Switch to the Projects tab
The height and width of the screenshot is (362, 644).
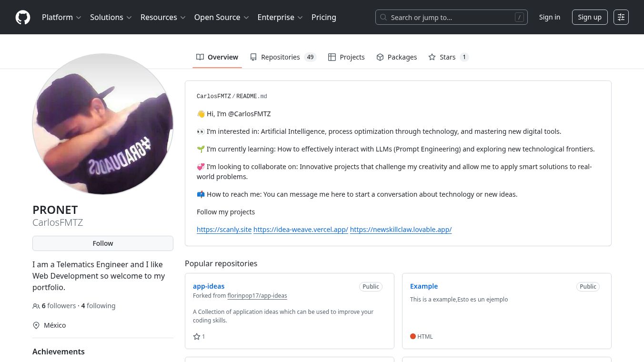pyautogui.click(x=346, y=57)
